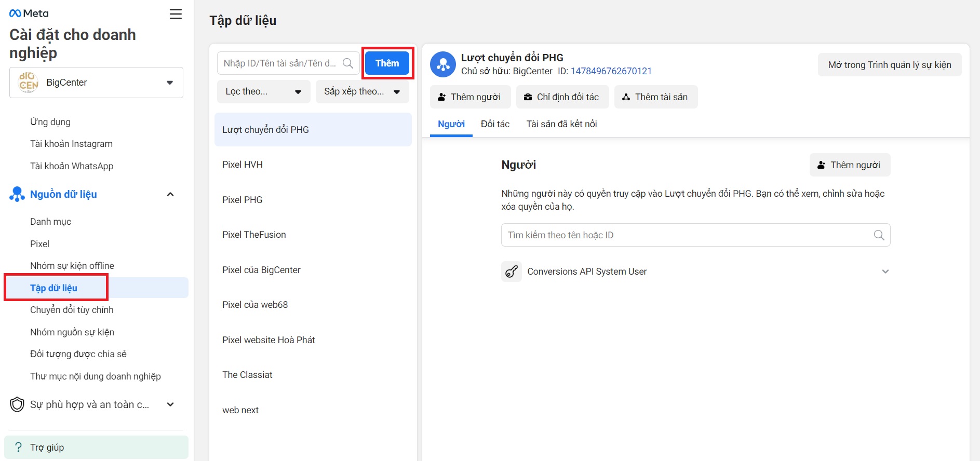Image resolution: width=980 pixels, height=461 pixels.
Task: Click the question mark help icon
Action: 18,447
